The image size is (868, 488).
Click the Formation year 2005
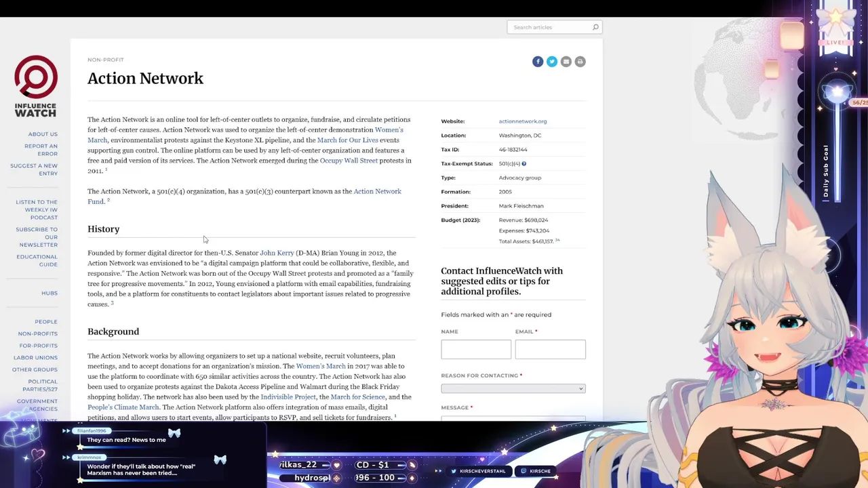(x=505, y=192)
